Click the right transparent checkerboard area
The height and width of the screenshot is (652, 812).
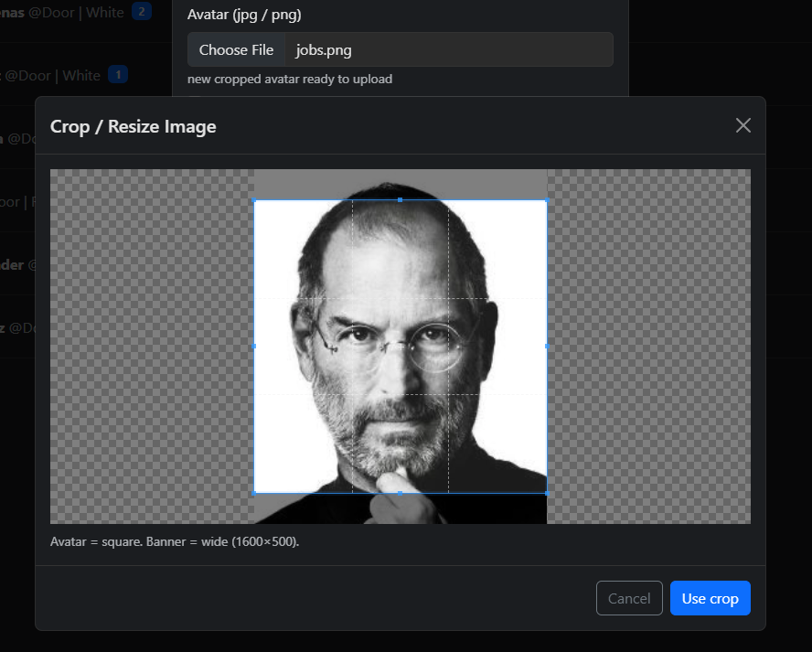648,347
